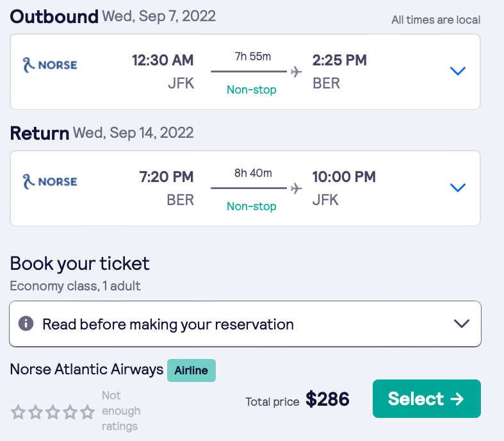Click the $286 total price
This screenshot has height=441, width=504.
point(327,400)
